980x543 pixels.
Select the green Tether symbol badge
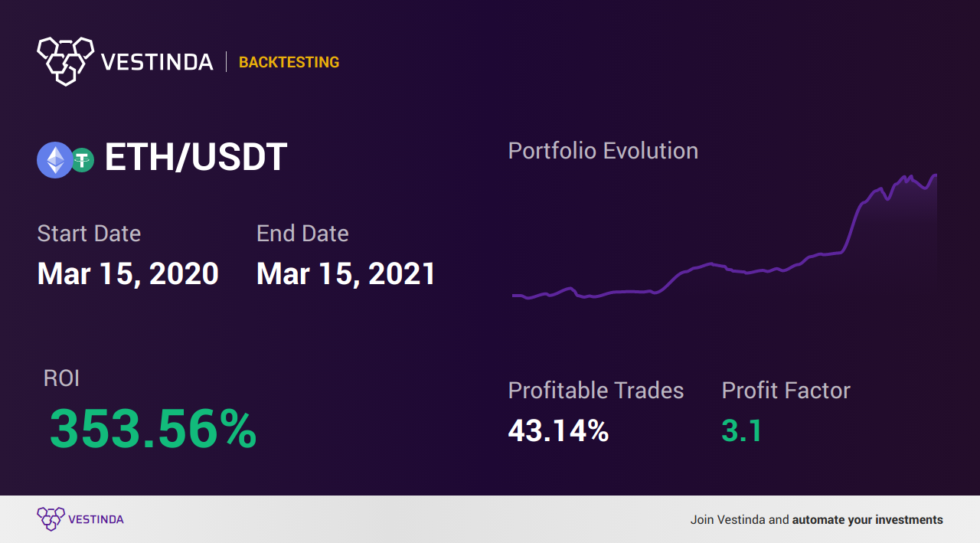pos(82,159)
